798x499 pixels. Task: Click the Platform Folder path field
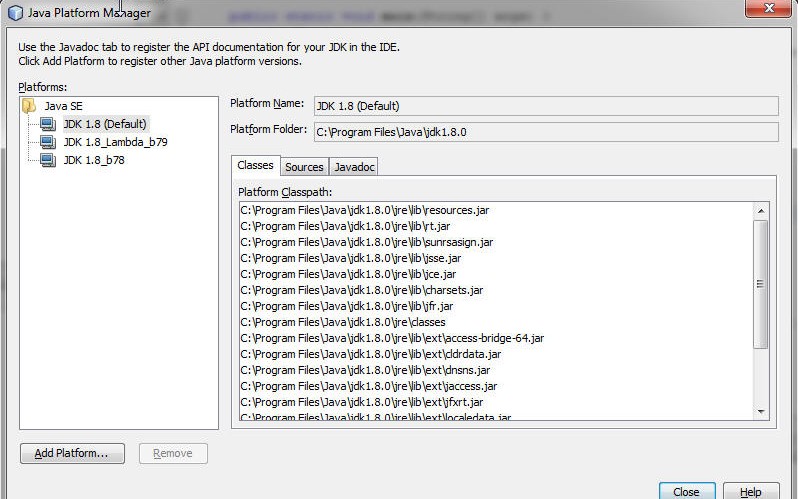point(545,131)
